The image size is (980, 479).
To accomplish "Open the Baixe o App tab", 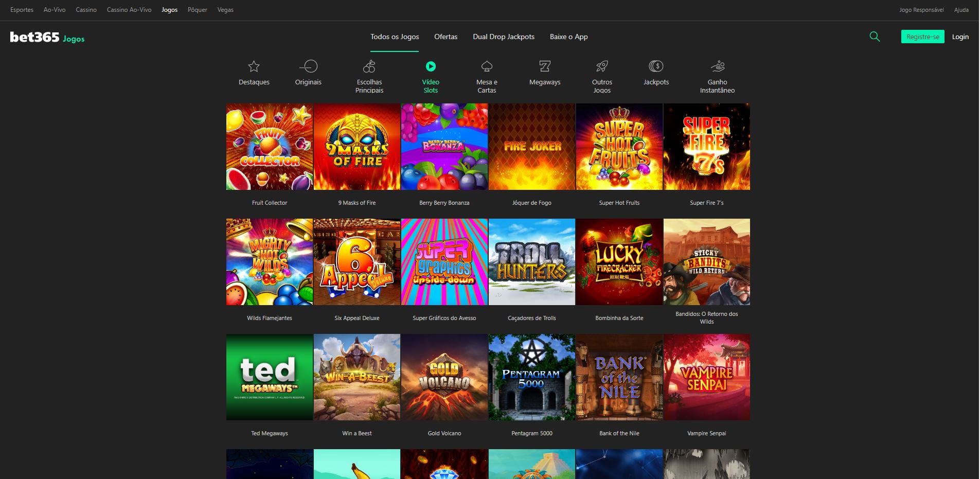I will click(568, 37).
